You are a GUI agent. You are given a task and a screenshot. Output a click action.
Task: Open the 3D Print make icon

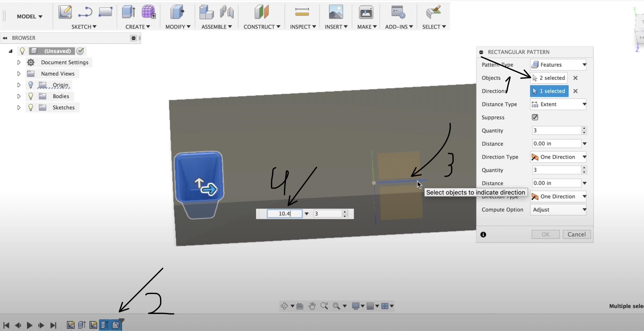tap(366, 12)
